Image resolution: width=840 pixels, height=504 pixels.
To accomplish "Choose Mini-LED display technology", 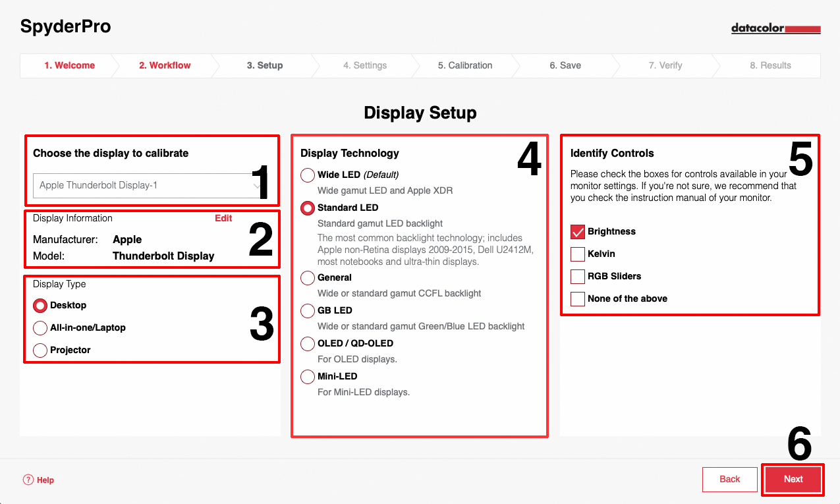I will tap(308, 377).
